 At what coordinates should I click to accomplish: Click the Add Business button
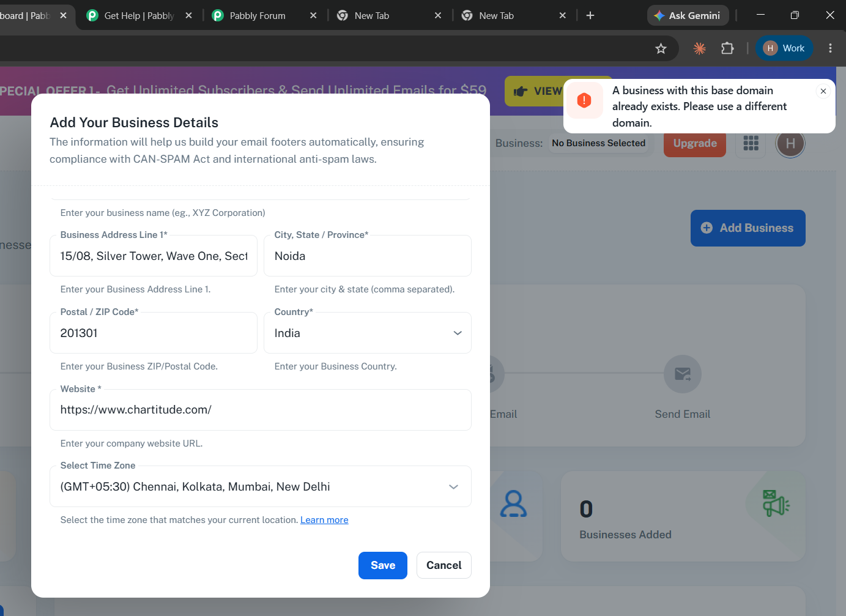748,228
